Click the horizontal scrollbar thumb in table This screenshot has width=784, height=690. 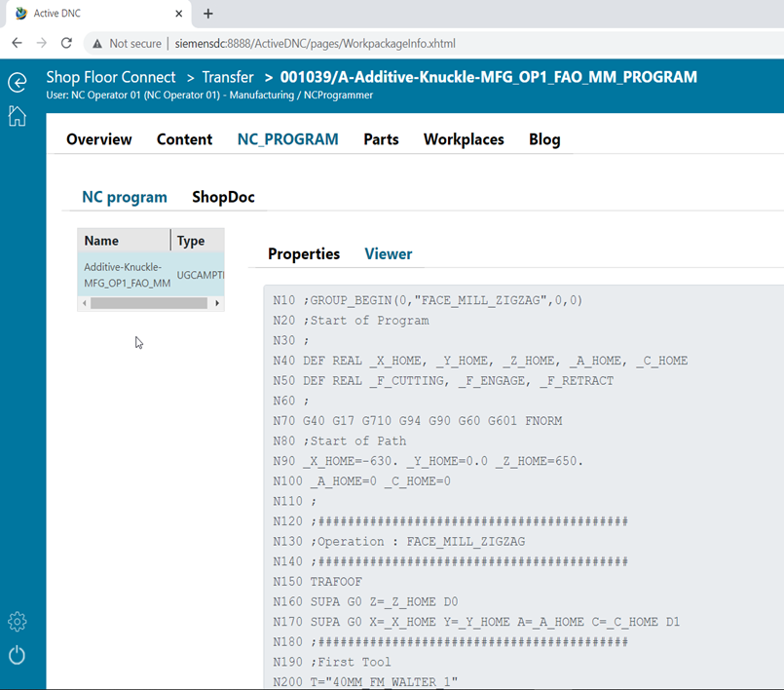tap(149, 303)
